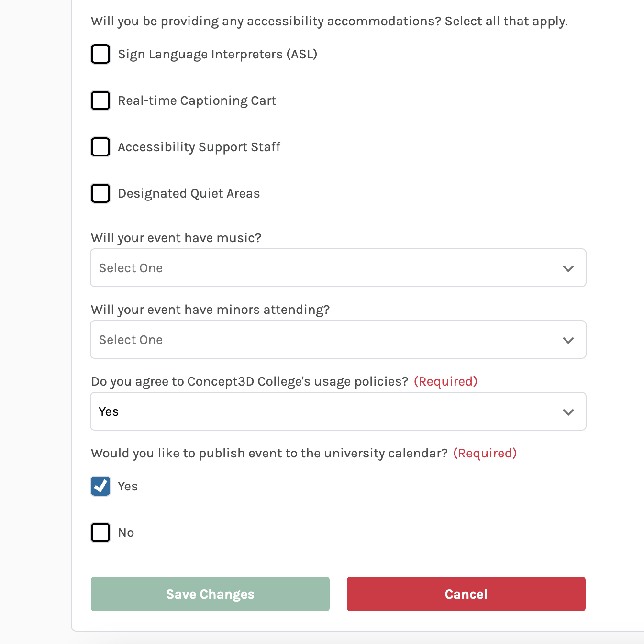The height and width of the screenshot is (644, 644).
Task: Open the event music dropdown
Action: tap(338, 268)
